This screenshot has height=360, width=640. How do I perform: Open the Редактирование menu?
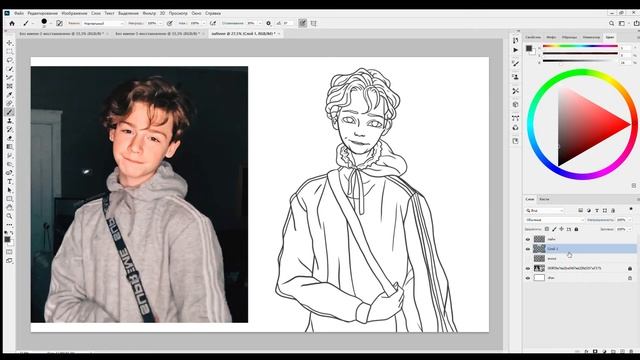42,13
